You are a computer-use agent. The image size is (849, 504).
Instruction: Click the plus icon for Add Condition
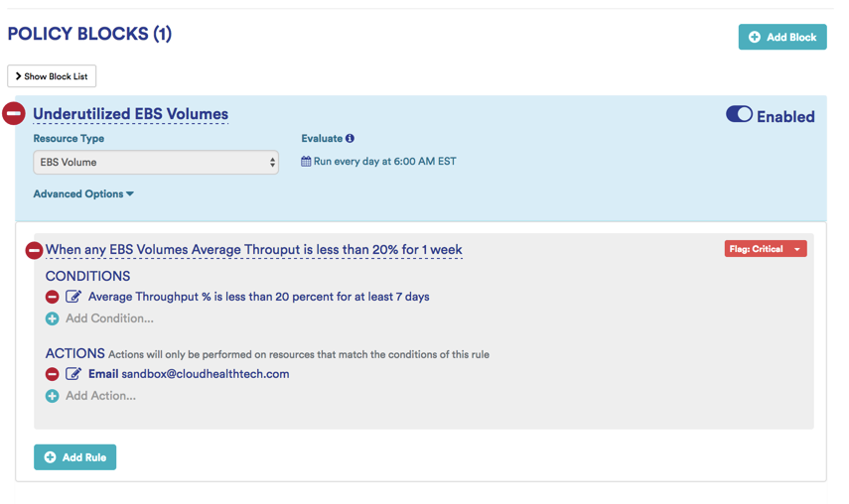tap(52, 318)
